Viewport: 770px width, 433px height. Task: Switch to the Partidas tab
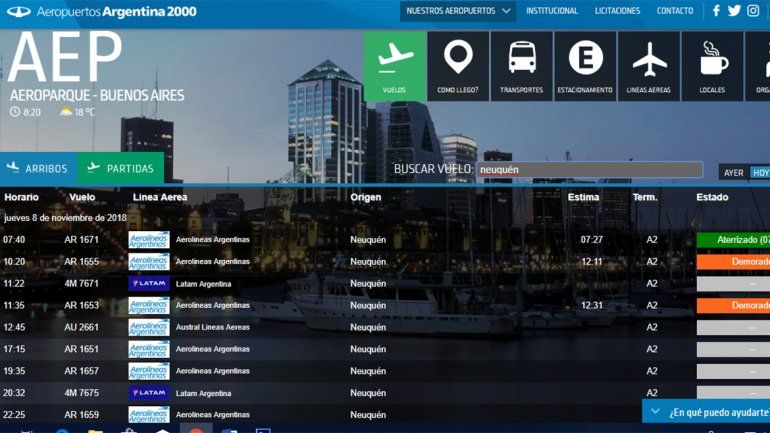121,168
